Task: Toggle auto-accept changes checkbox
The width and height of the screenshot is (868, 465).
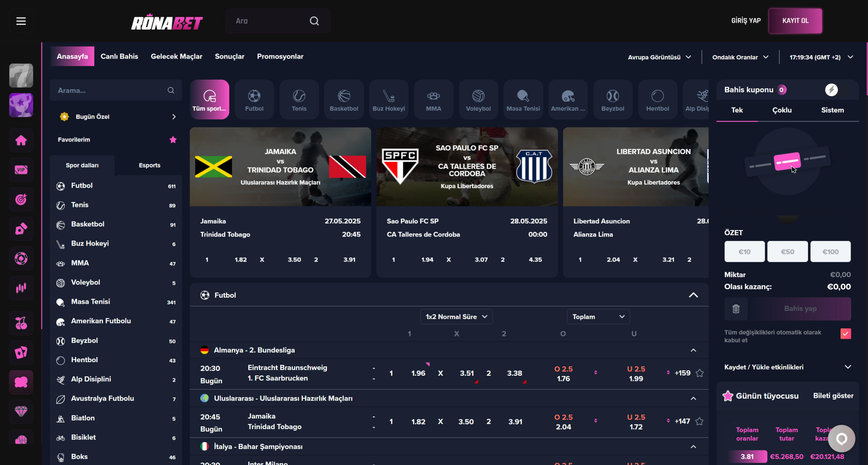Action: 846,334
